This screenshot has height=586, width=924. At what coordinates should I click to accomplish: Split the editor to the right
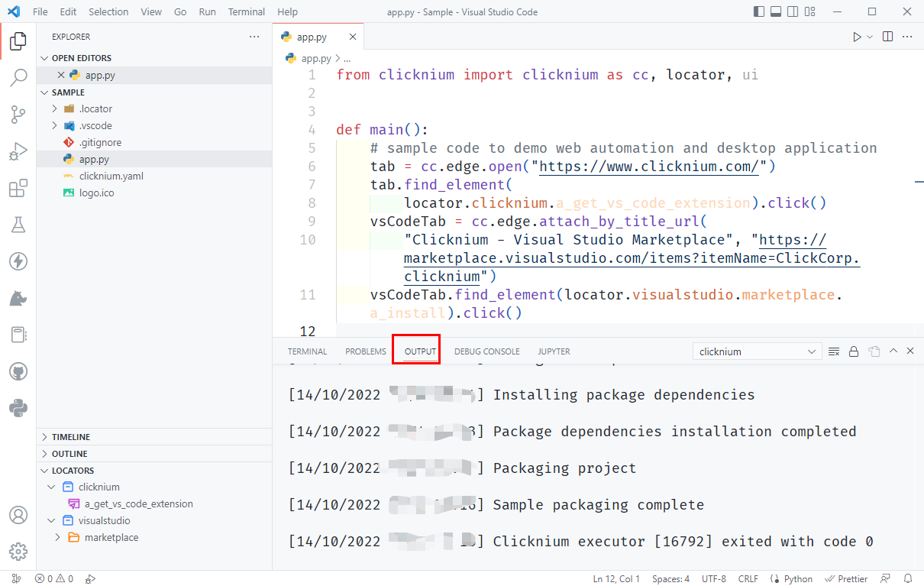[x=887, y=37]
